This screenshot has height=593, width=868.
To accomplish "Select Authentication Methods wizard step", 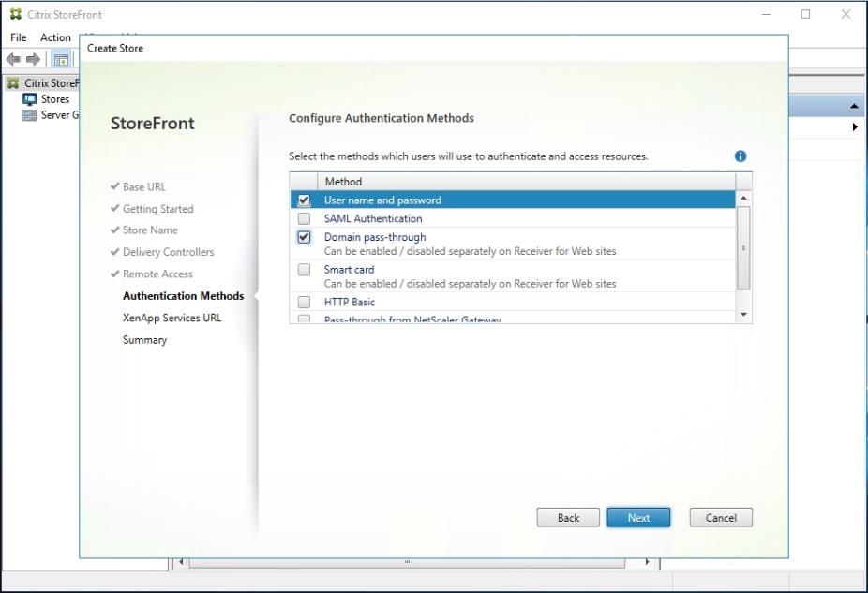I will pos(183,296).
